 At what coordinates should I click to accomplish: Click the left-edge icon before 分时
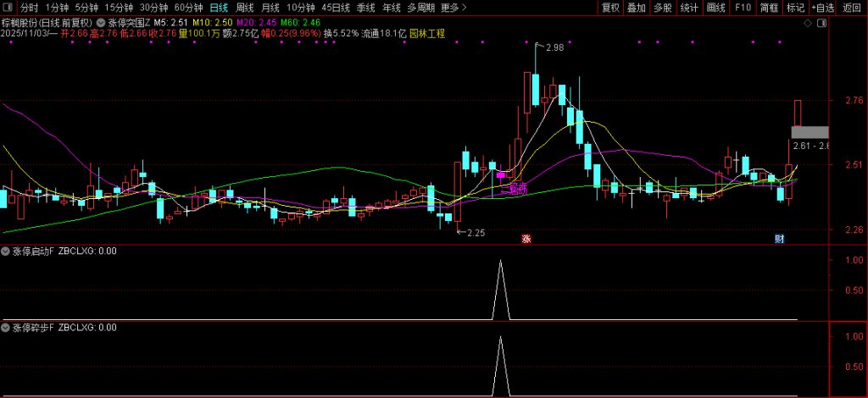coord(8,8)
